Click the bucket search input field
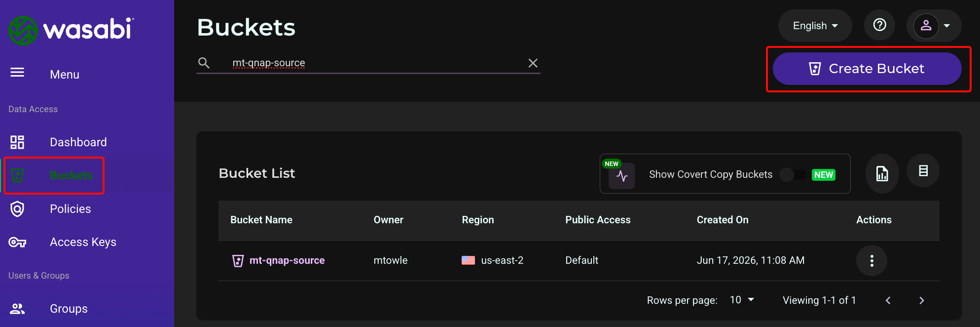 (375, 63)
